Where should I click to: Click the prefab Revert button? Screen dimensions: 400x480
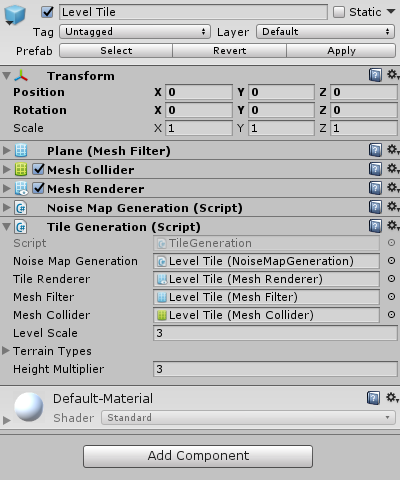click(229, 51)
